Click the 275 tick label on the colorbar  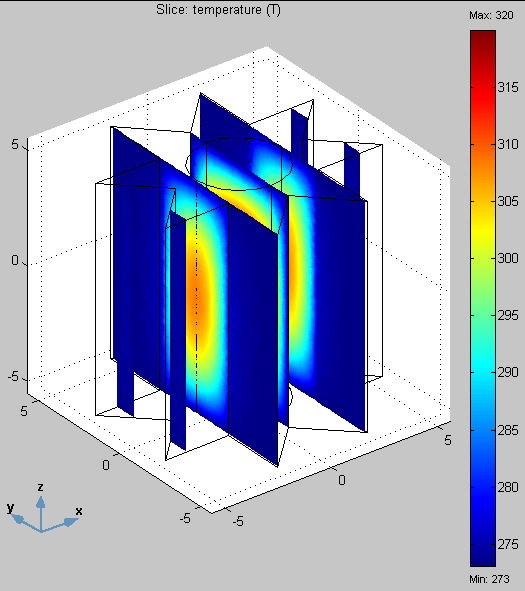tap(508, 544)
